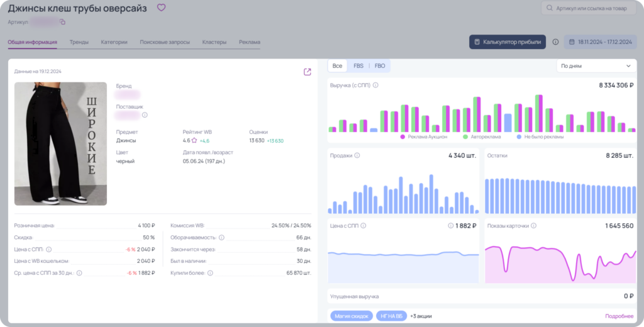Switch to FBO filter
Image resolution: width=644 pixels, height=327 pixels.
tap(380, 66)
